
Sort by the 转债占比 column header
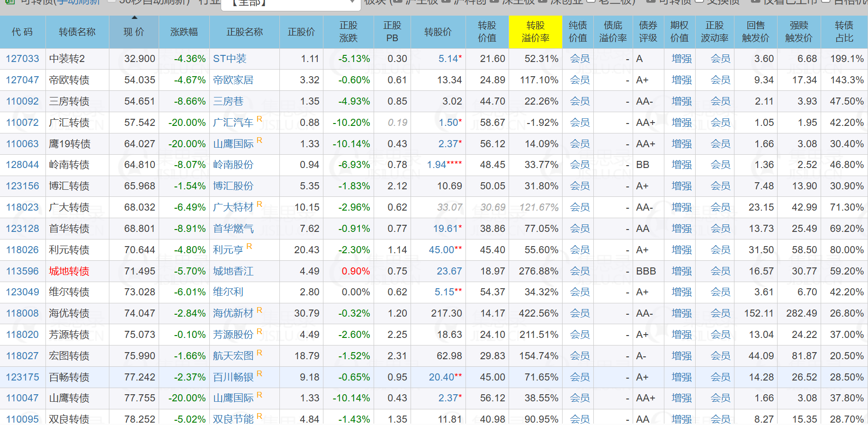[844, 32]
